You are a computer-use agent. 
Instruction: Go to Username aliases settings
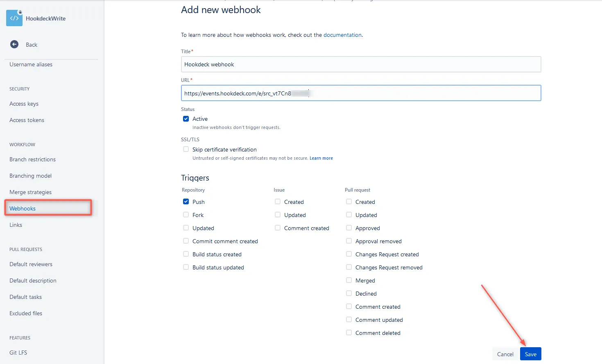pyautogui.click(x=31, y=64)
